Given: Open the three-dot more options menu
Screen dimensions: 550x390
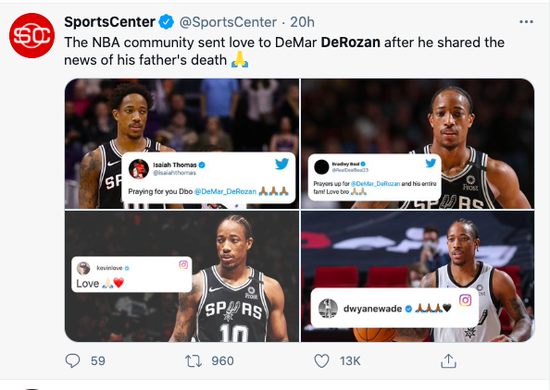Looking at the screenshot, I should (x=526, y=22).
